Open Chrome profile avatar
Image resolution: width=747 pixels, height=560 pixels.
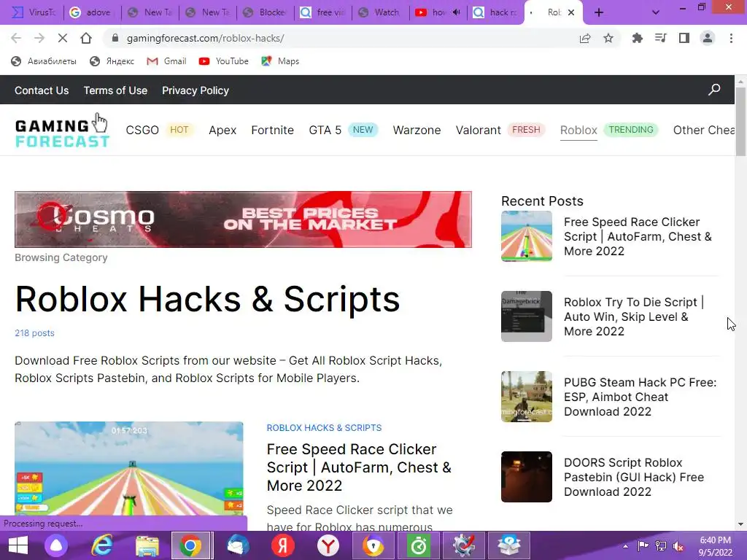click(x=708, y=38)
